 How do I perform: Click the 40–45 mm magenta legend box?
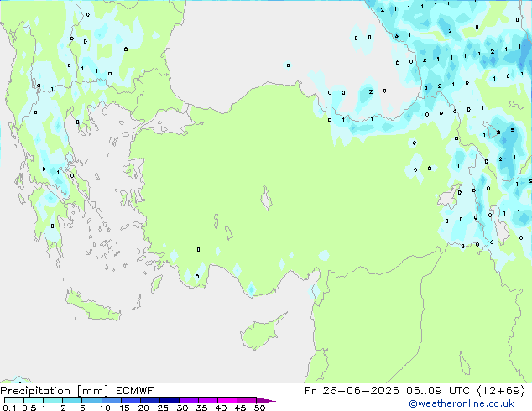point(227,400)
